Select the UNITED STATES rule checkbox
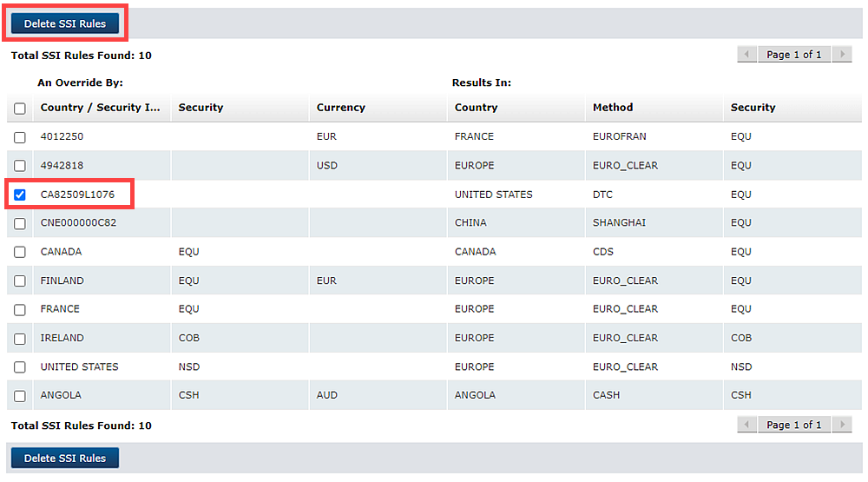Screen dimensions: 868x482 coord(20,367)
